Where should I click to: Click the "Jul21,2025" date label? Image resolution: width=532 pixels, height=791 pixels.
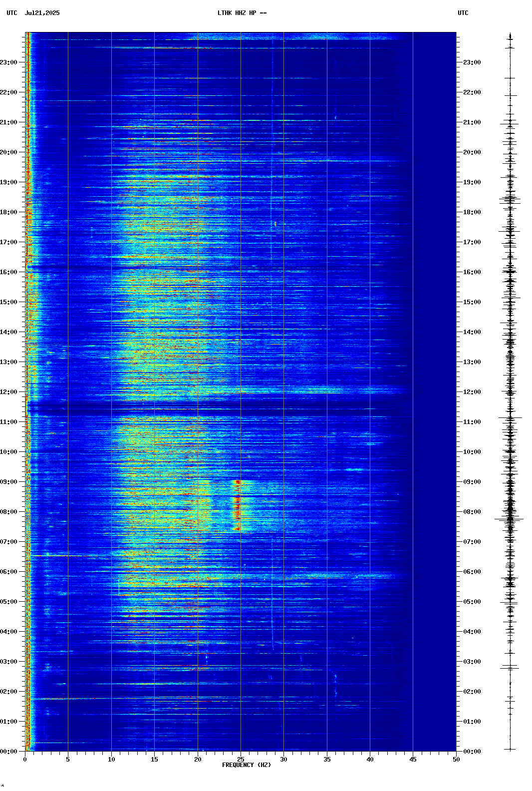42,13
